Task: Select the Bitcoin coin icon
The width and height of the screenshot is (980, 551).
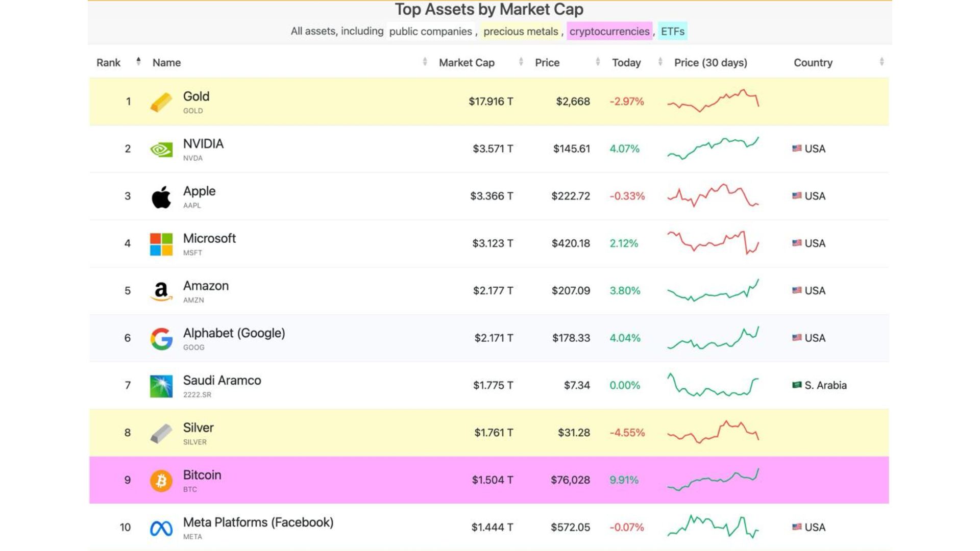Action: click(161, 480)
